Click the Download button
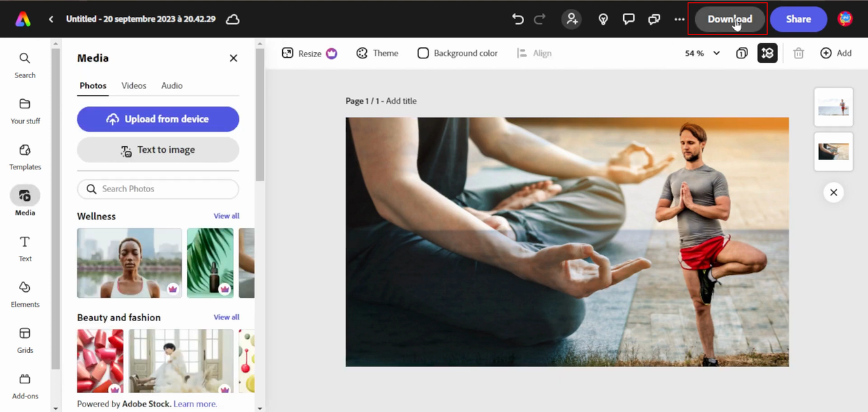Image resolution: width=868 pixels, height=412 pixels. click(730, 19)
